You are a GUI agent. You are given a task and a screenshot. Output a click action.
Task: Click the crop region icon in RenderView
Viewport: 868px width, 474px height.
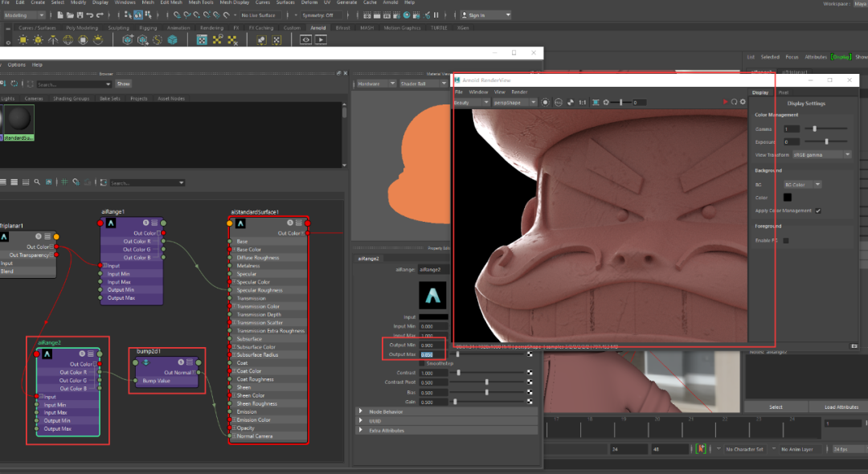[x=596, y=102]
